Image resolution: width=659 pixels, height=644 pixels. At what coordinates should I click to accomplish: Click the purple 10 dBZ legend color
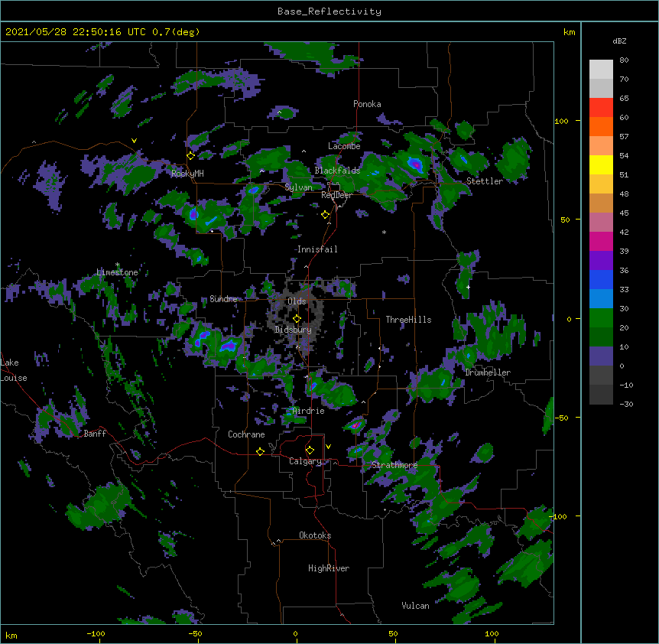pos(601,356)
